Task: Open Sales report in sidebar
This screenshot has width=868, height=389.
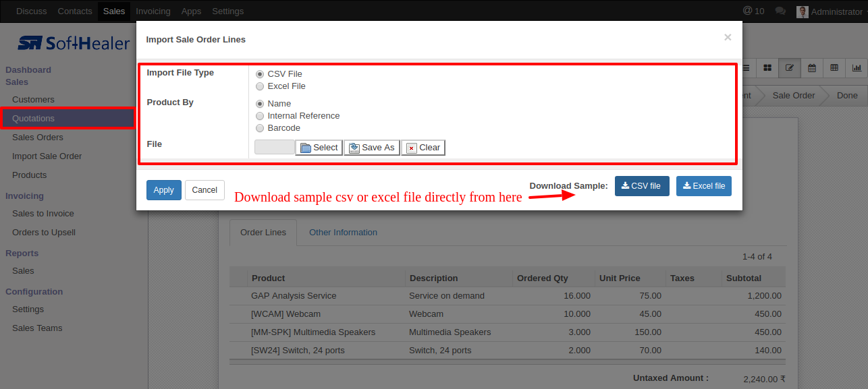Action: 23,271
